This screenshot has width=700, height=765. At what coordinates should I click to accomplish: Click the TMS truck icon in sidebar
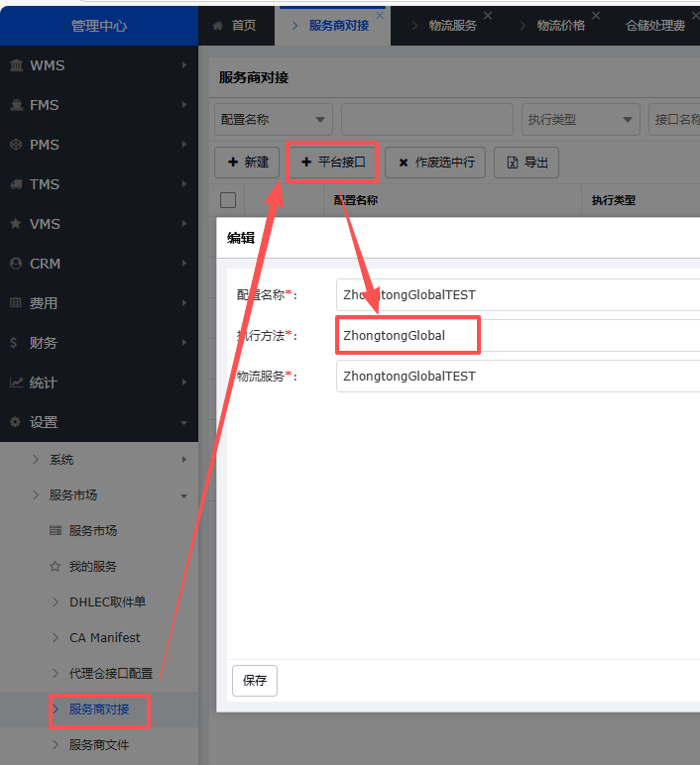(16, 184)
